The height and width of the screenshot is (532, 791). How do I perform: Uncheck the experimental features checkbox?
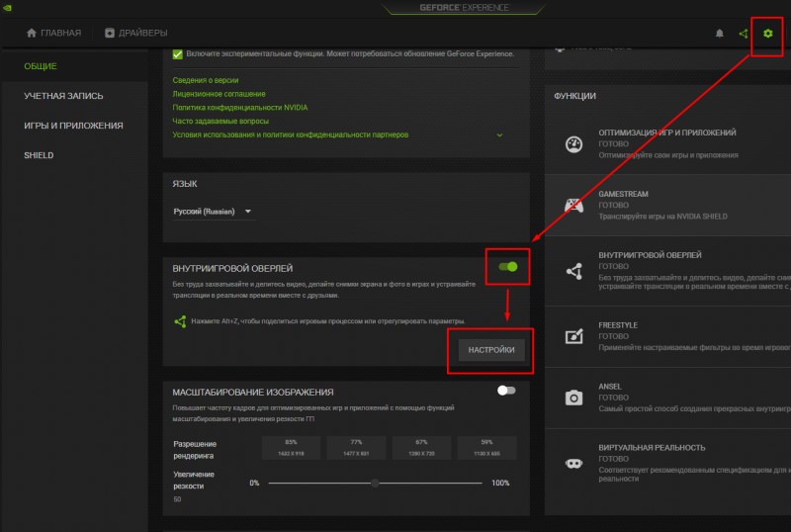[x=178, y=54]
